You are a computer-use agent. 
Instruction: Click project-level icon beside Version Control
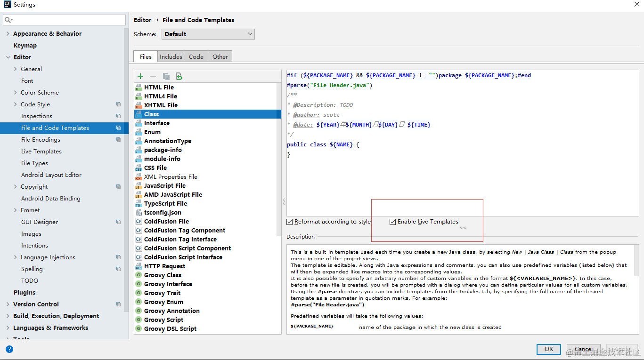[x=118, y=304]
